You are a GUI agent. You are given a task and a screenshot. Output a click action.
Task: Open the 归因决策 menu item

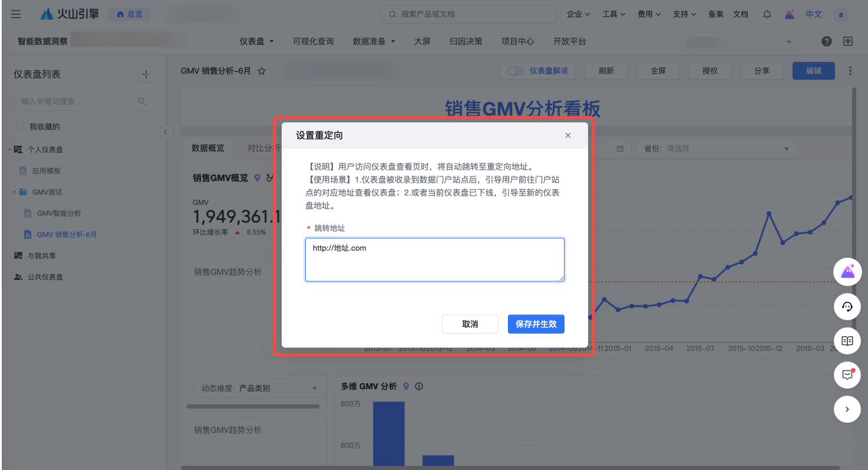[x=466, y=41]
